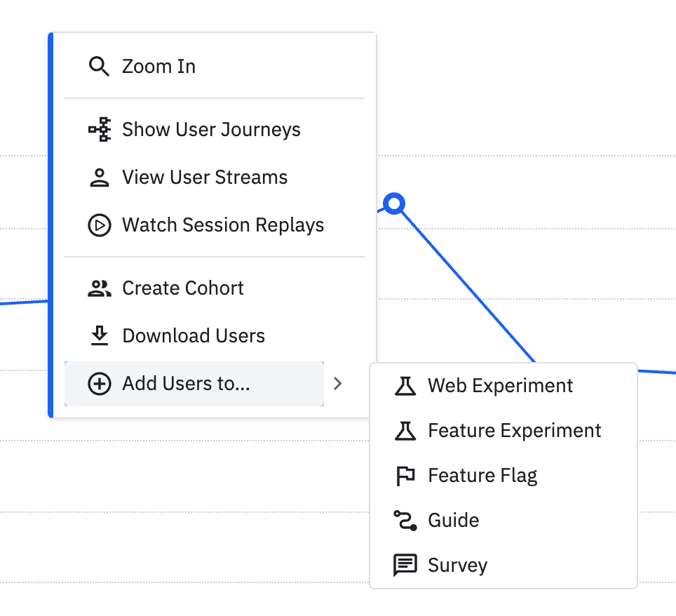Choose Feature Flag in the submenu
676x616 pixels.
tap(482, 476)
